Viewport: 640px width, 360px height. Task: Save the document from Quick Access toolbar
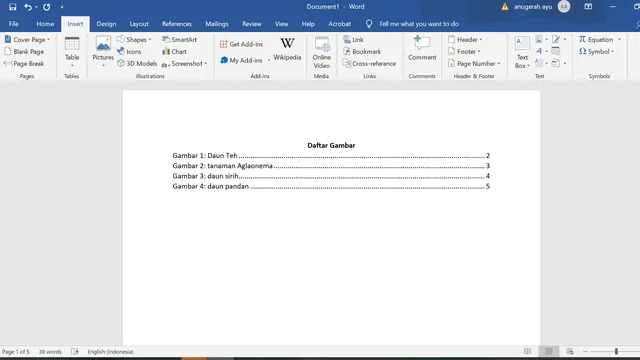(x=13, y=7)
